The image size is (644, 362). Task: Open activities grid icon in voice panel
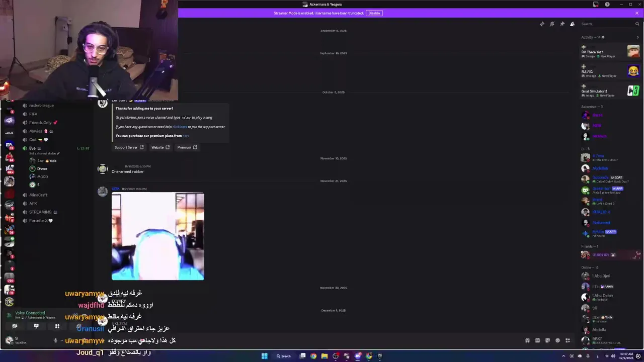click(x=57, y=326)
